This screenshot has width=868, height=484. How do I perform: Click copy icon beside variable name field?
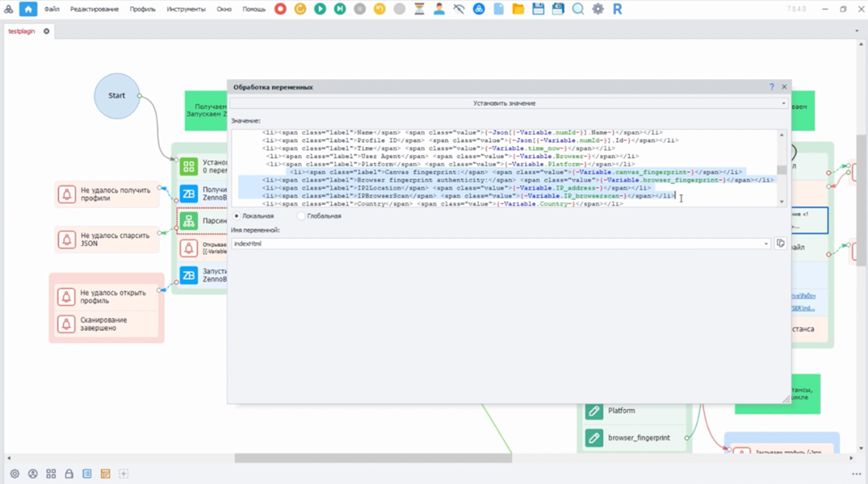pyautogui.click(x=781, y=243)
